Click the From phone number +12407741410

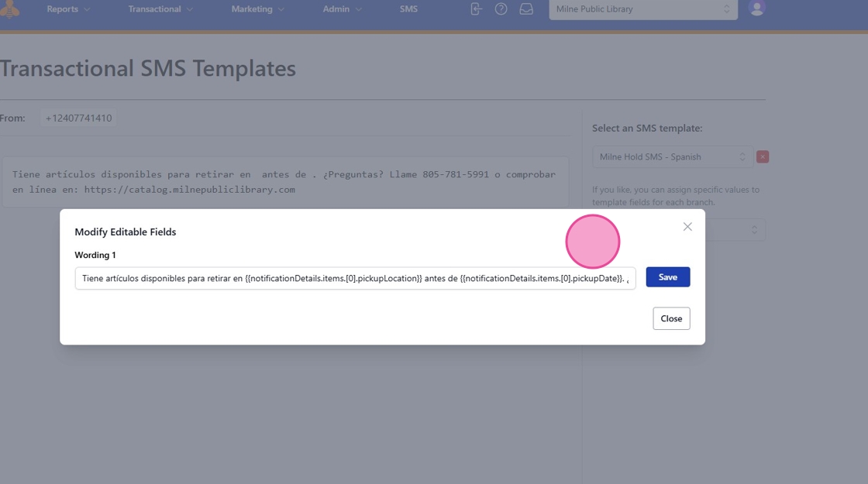[78, 118]
